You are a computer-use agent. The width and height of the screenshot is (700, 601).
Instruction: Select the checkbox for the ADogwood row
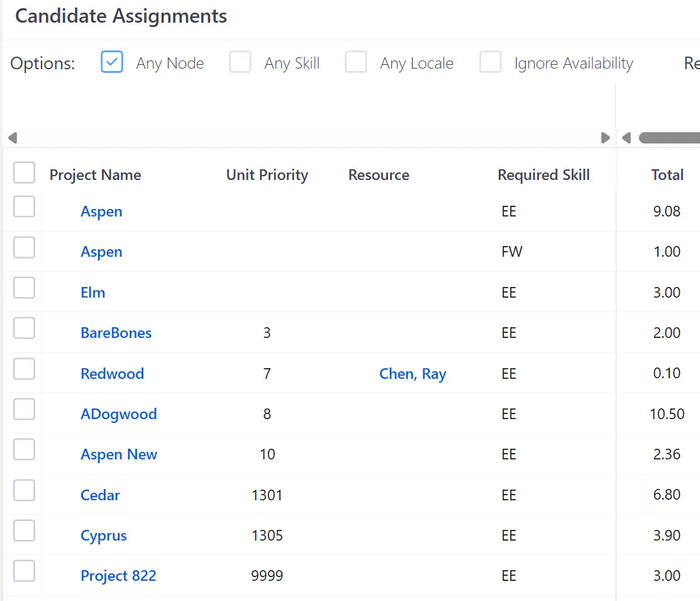point(24,409)
